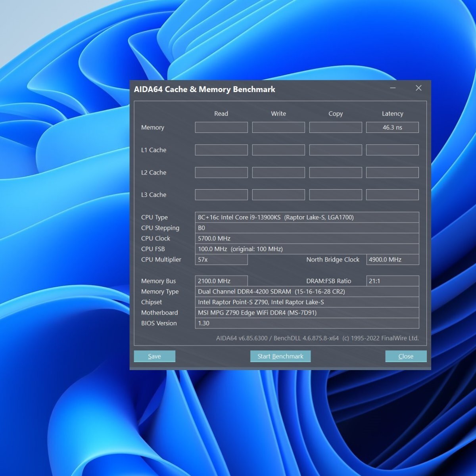Screen dimensions: 476x476
Task: Click the L3 Cache Read field
Action: pyautogui.click(x=221, y=195)
